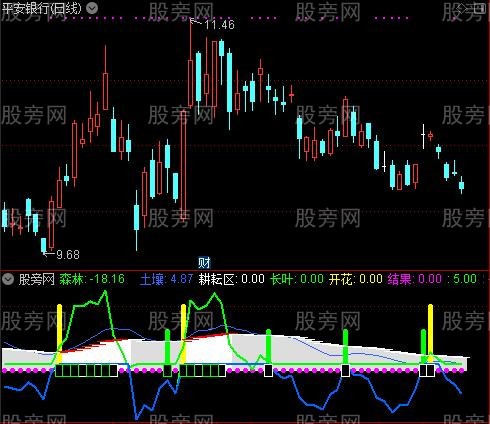Open the indicator panel dropdown arrow before 股旁网
The height and width of the screenshot is (424, 490).
point(8,279)
